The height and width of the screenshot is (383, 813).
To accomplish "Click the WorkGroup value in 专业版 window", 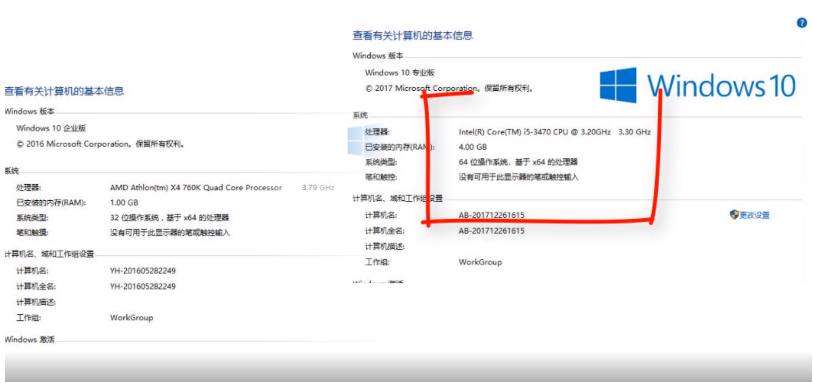I will pos(480,262).
